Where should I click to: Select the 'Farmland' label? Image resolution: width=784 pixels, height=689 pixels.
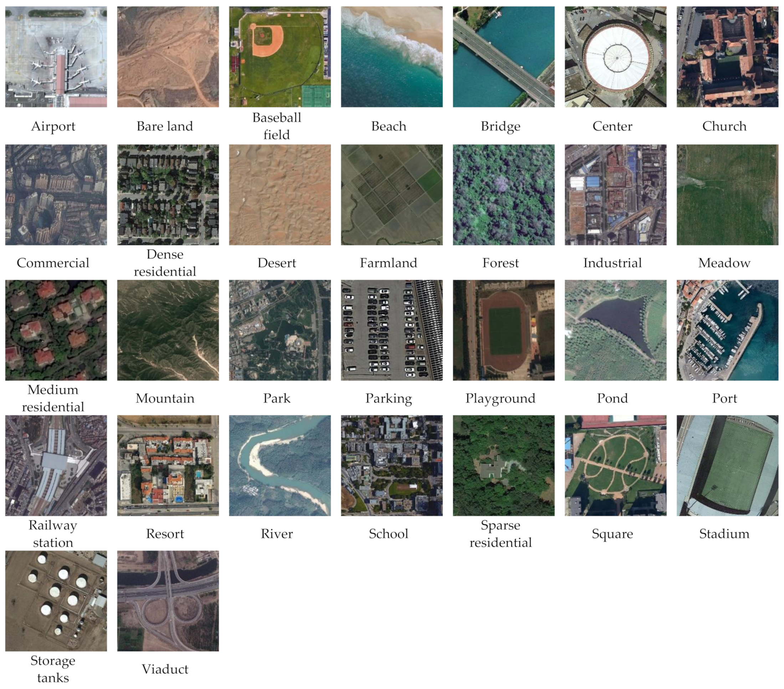pos(389,263)
